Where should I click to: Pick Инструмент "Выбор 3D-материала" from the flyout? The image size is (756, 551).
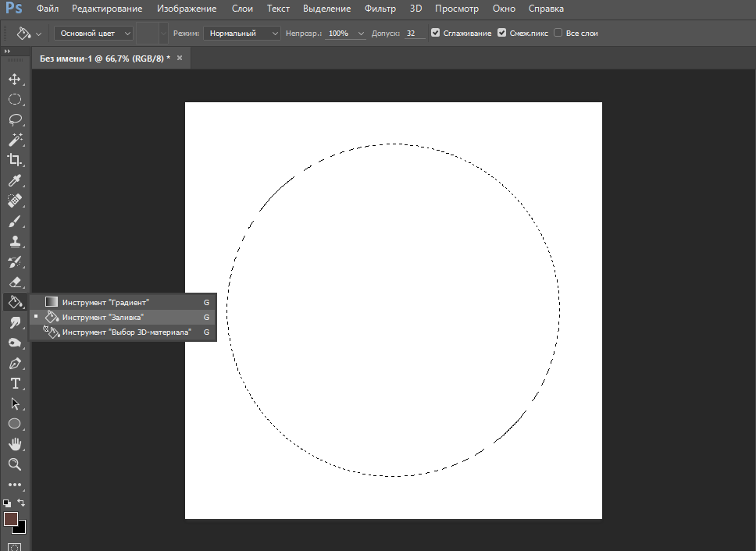(126, 332)
